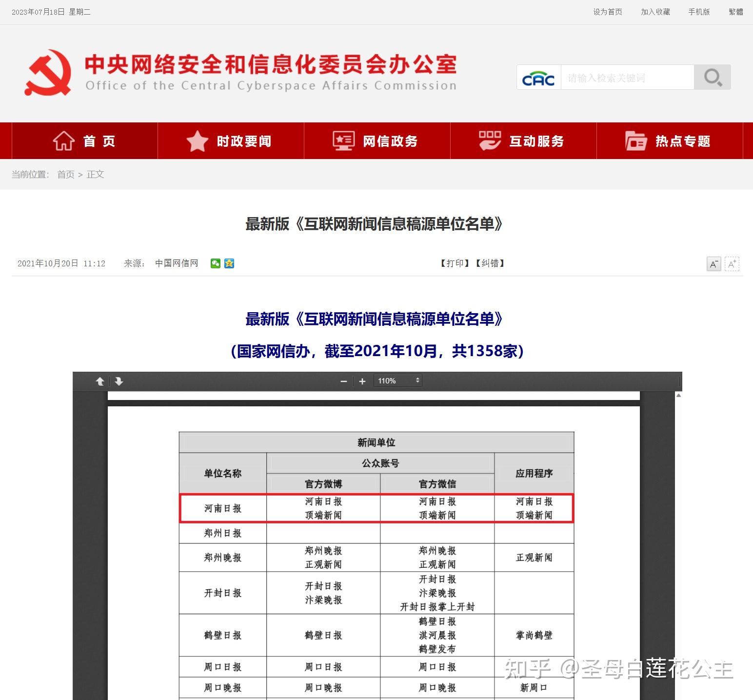Click the 打印 print link
The height and width of the screenshot is (700, 753).
click(x=455, y=263)
